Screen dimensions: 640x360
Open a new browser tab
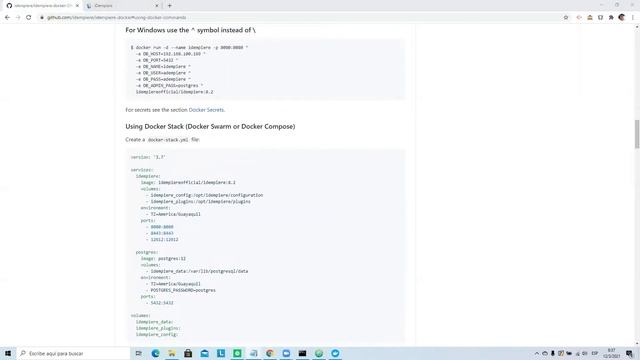point(170,6)
